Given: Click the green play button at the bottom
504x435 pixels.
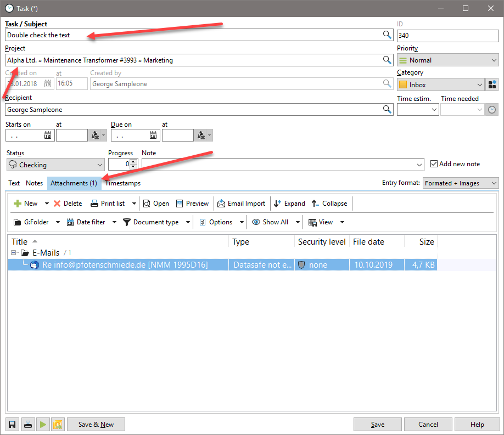Looking at the screenshot, I should (43, 424).
